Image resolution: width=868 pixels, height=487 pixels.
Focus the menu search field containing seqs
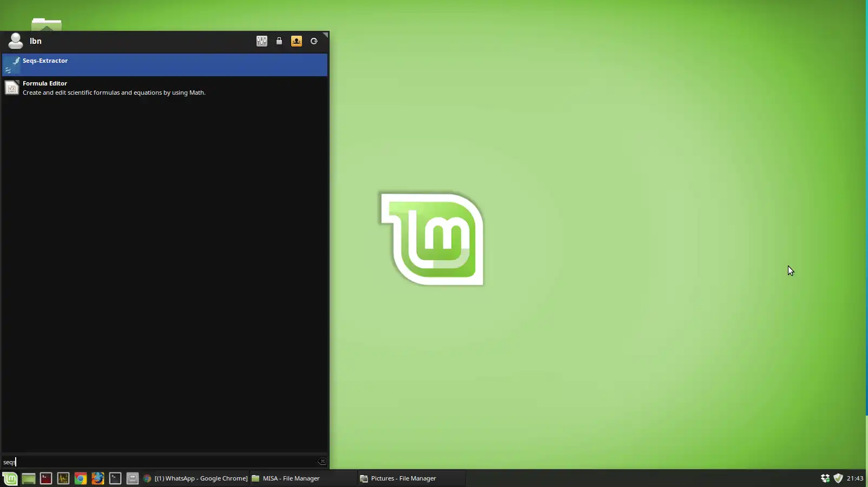point(160,462)
